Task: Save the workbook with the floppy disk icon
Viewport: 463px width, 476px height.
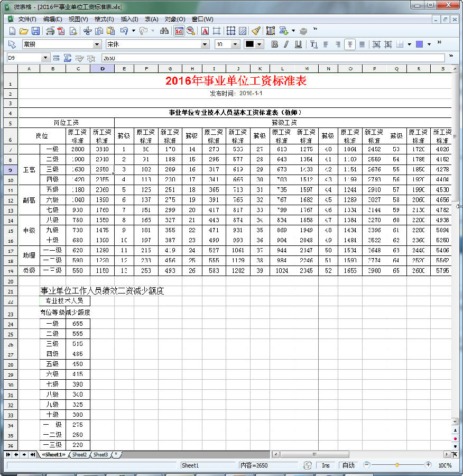Action: coord(36,31)
